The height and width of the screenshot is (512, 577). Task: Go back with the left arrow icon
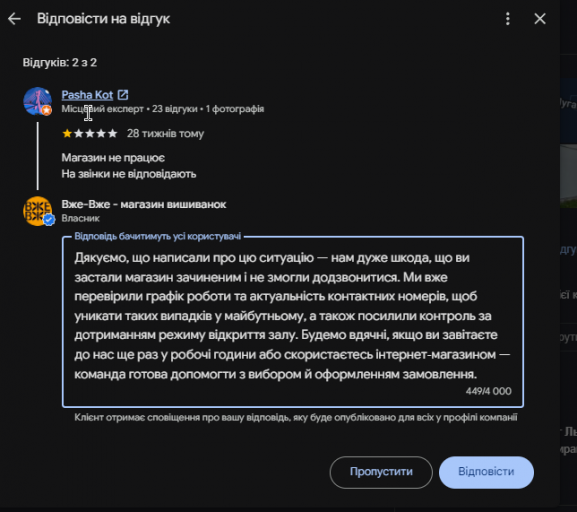pos(14,19)
